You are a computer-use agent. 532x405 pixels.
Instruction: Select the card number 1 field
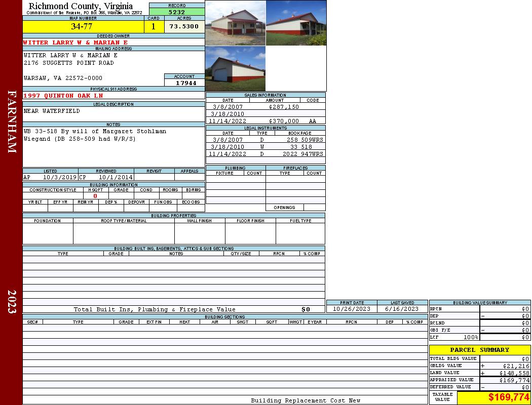click(x=154, y=27)
